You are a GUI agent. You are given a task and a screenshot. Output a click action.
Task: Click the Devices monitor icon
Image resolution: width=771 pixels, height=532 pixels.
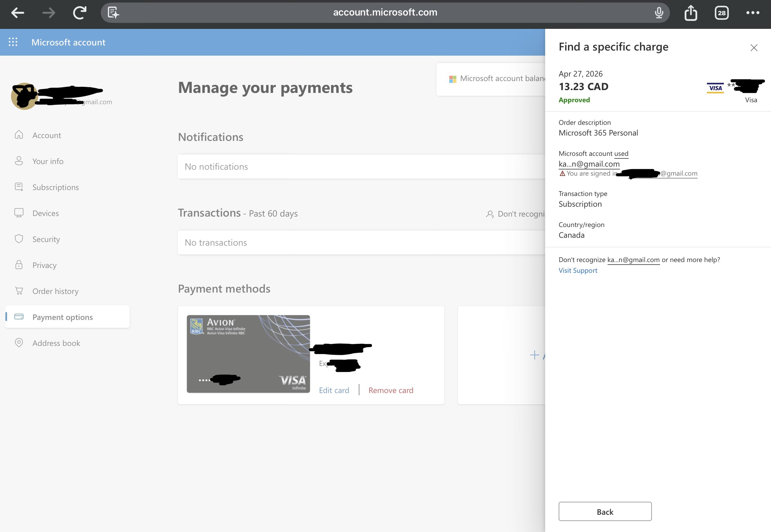(x=19, y=213)
